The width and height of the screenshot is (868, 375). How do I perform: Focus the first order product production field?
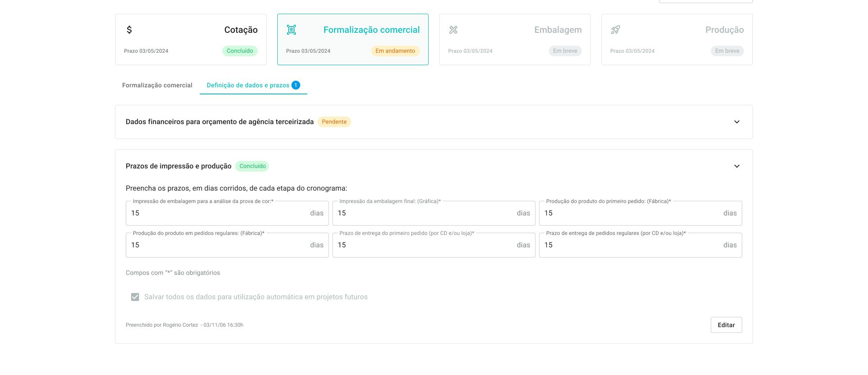click(x=632, y=213)
